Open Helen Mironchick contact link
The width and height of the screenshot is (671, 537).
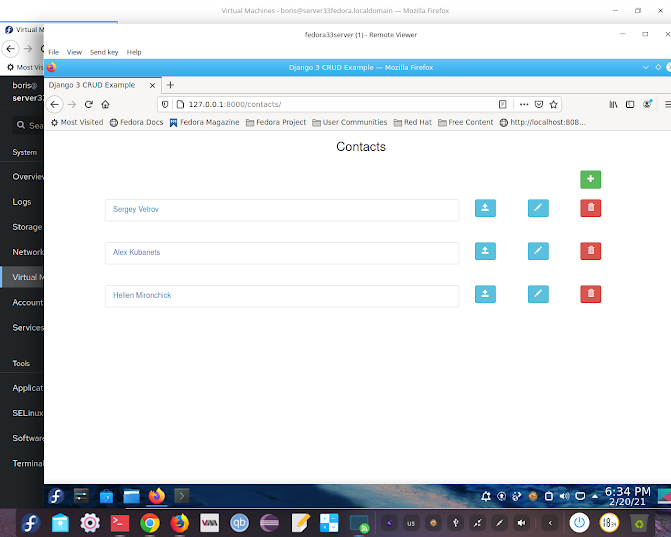click(x=142, y=295)
